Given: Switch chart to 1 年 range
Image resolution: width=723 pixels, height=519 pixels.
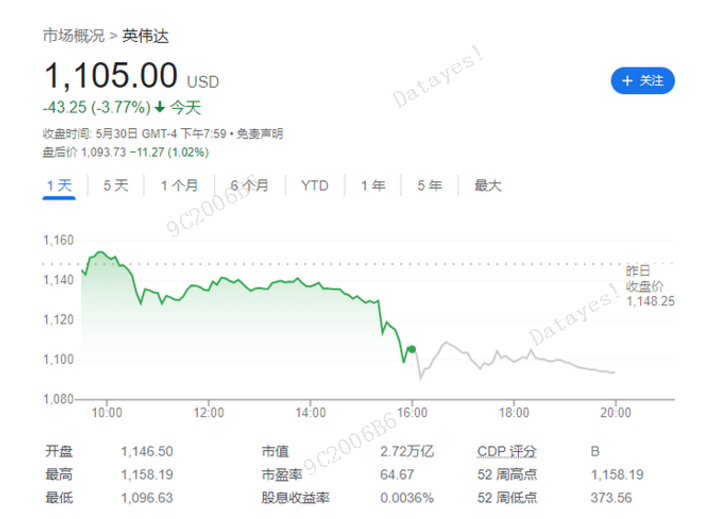Looking at the screenshot, I should coord(373,185).
